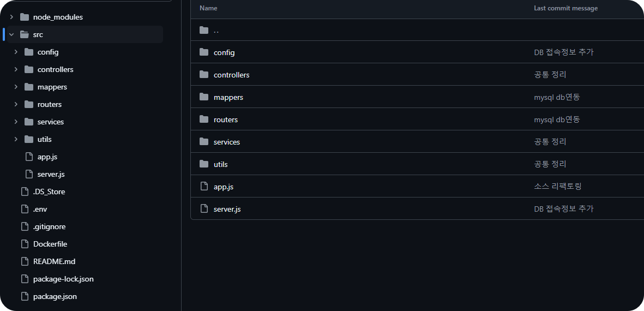
Task: Click the controllers folder icon in file table
Action: tap(204, 74)
